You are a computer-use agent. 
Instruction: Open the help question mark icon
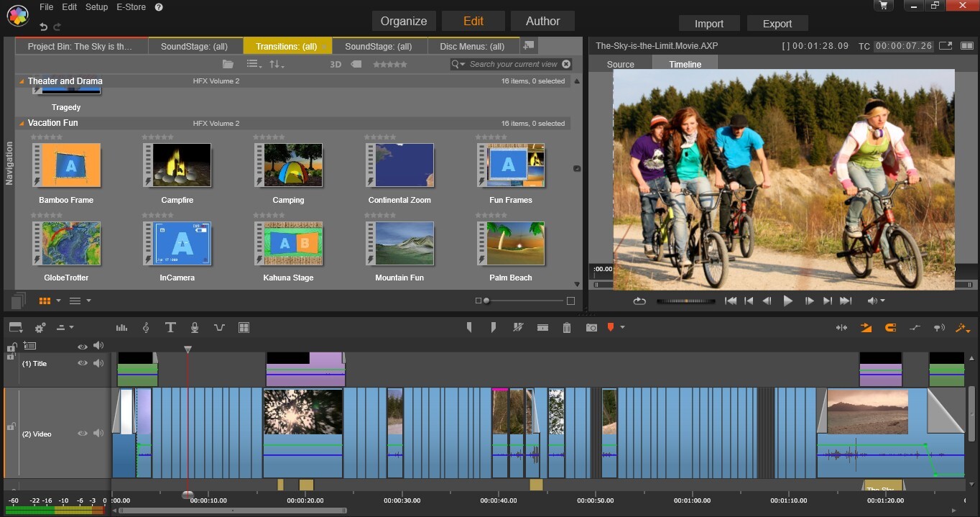pyautogui.click(x=159, y=7)
